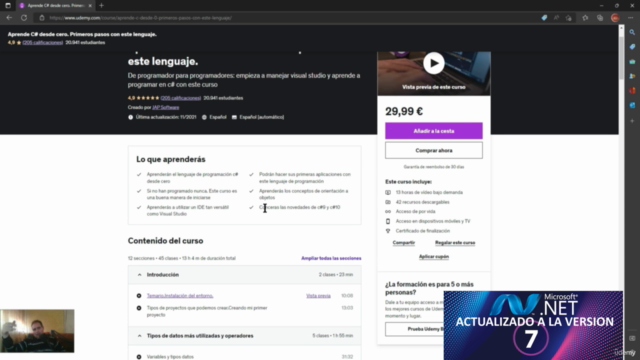Open the Edge sidebar Shopping tag icon

coord(632,47)
